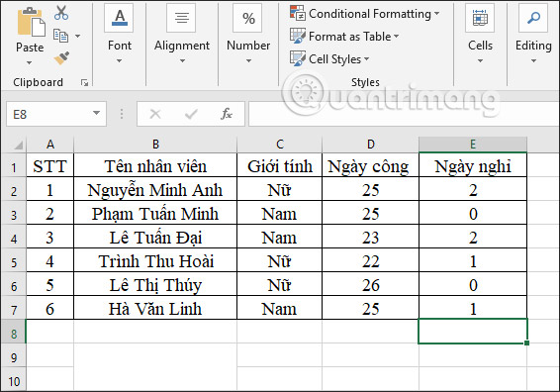This screenshot has height=392, width=560.
Task: Click the Insert Function fx icon
Action: [x=227, y=114]
